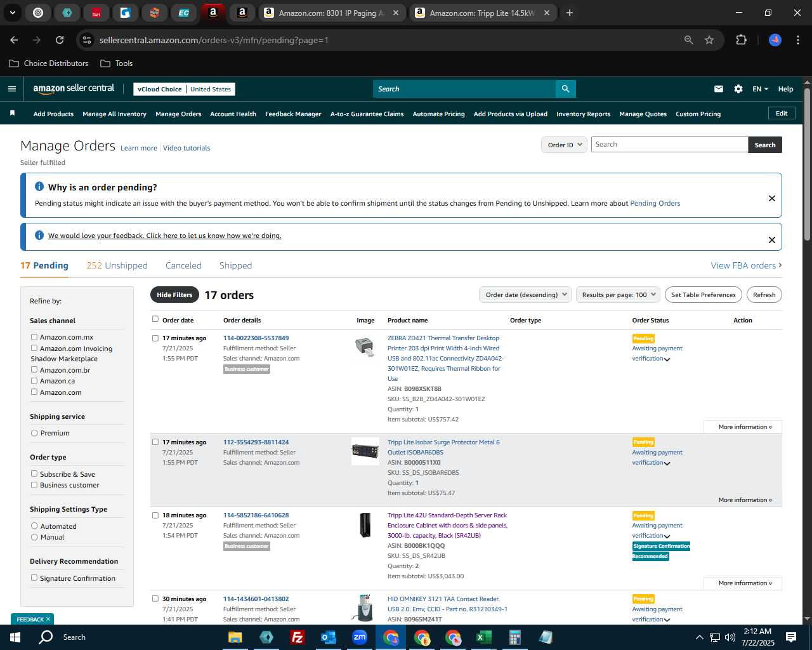Open FileZilla from the taskbar

(x=297, y=637)
